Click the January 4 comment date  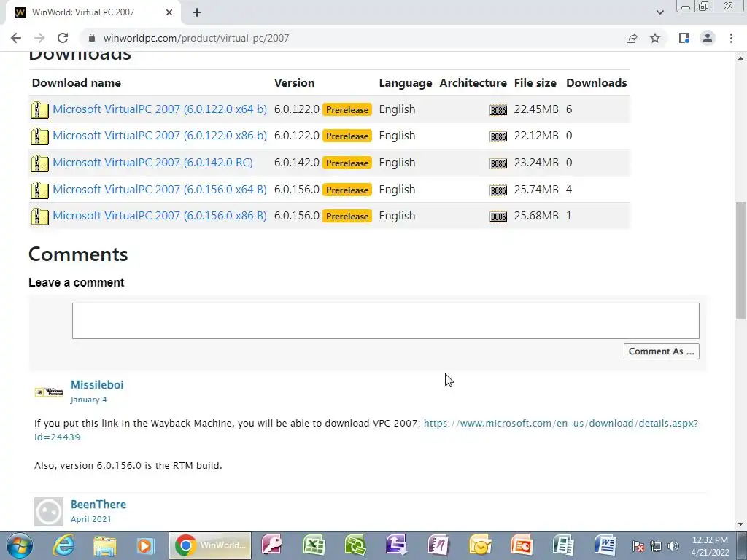coord(88,400)
